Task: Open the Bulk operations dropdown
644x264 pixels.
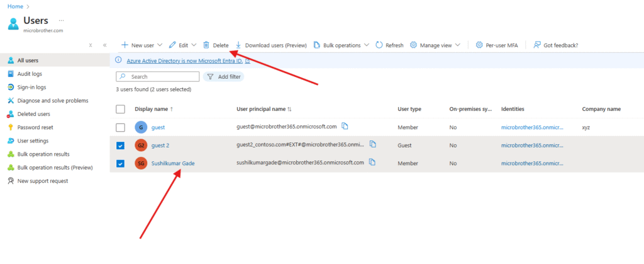Action: click(366, 45)
